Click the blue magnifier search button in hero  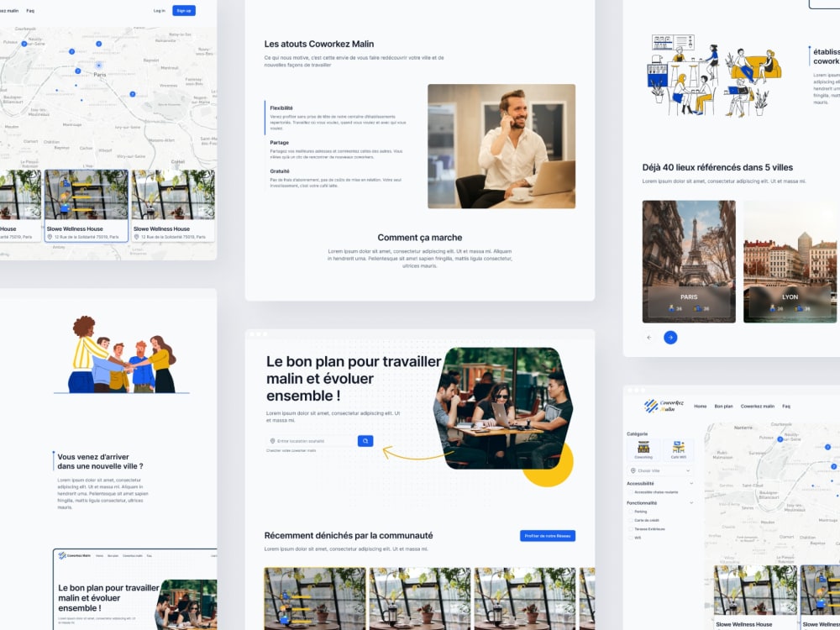coord(365,441)
